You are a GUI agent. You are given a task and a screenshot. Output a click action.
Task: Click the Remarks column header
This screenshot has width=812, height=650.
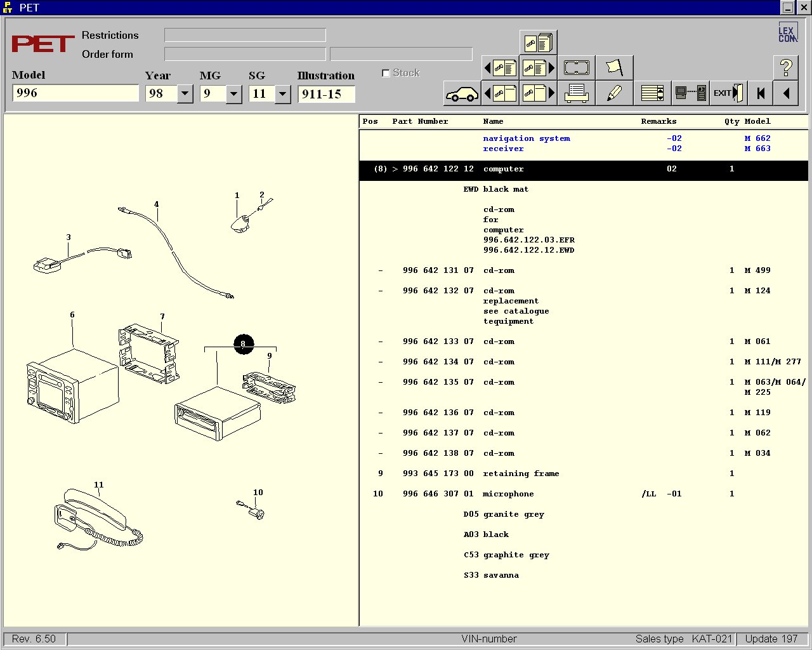pos(658,121)
